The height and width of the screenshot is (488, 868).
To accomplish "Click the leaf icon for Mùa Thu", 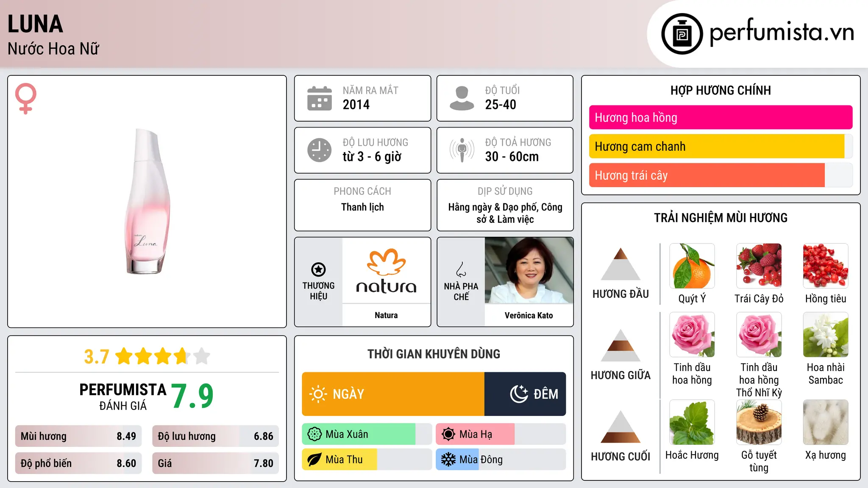I will pyautogui.click(x=314, y=460).
